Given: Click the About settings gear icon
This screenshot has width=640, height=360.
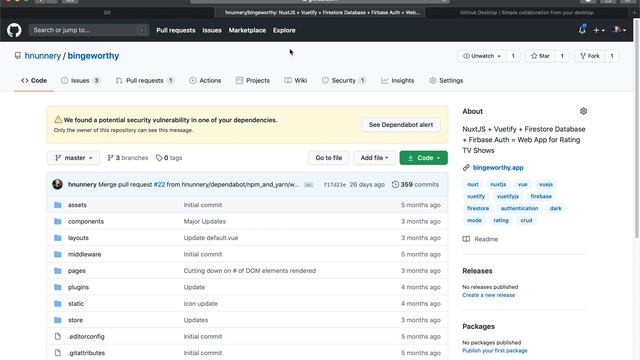Looking at the screenshot, I should pos(583,111).
